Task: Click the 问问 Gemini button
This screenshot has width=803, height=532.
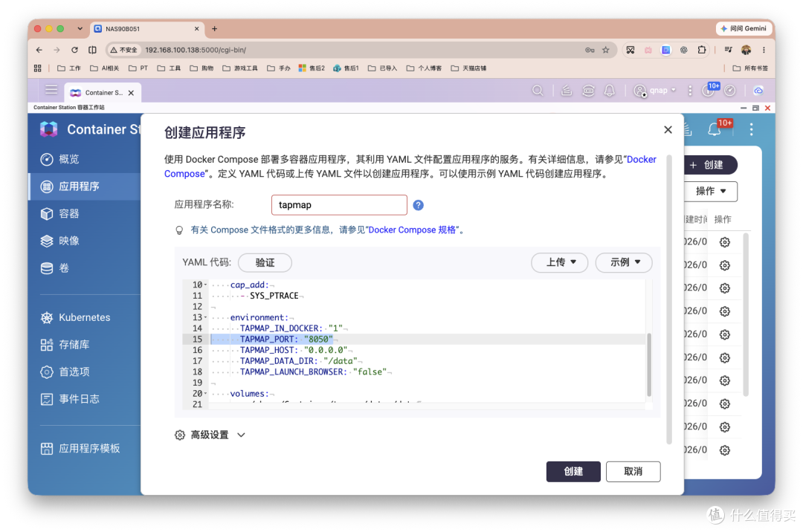Action: click(744, 29)
